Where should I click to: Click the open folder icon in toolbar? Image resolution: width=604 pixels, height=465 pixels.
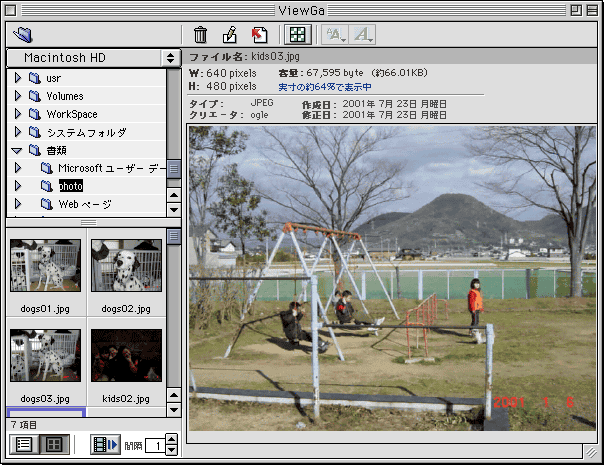(23, 35)
